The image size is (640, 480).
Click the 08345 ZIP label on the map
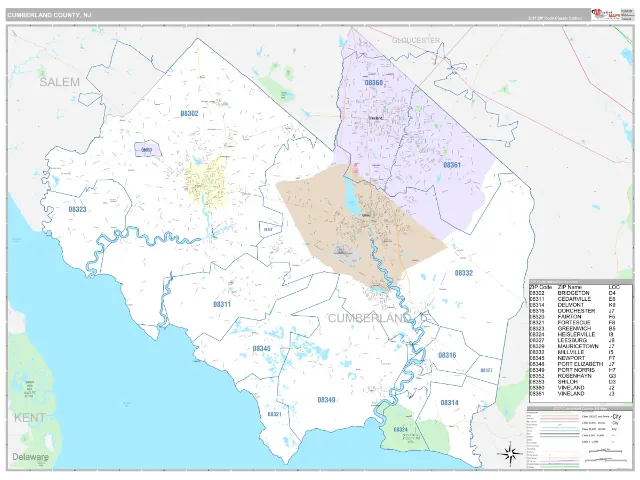[261, 349]
